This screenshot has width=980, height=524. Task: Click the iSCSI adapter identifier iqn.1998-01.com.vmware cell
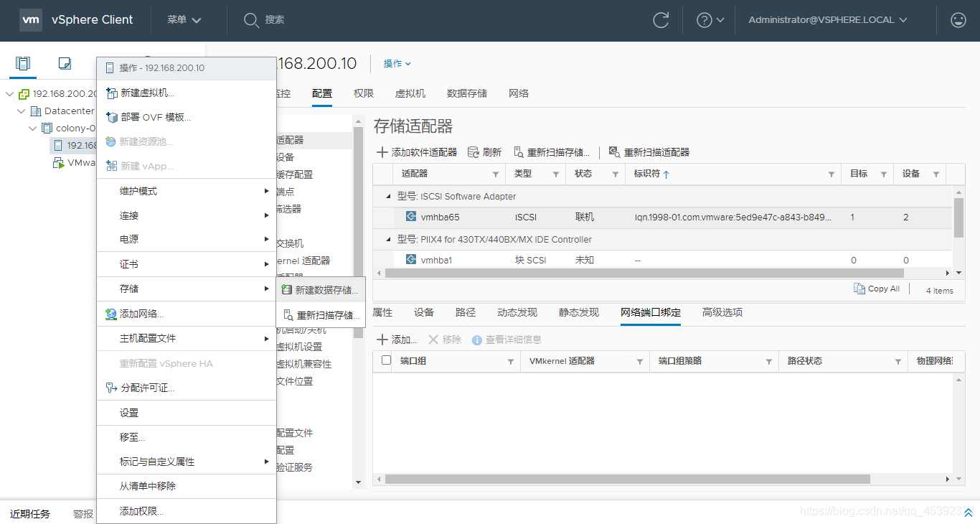tap(733, 217)
